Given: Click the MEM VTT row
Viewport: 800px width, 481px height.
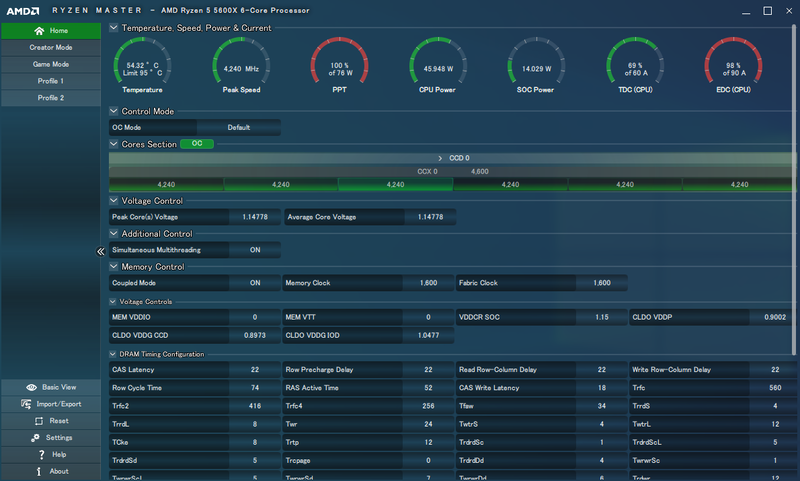Looking at the screenshot, I should pyautogui.click(x=368, y=317).
